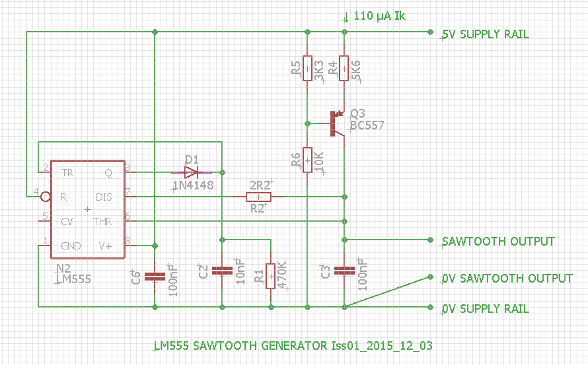The width and height of the screenshot is (588, 365).
Task: Click the 0V SAWTOOTH OUTPUT label
Action: [507, 279]
